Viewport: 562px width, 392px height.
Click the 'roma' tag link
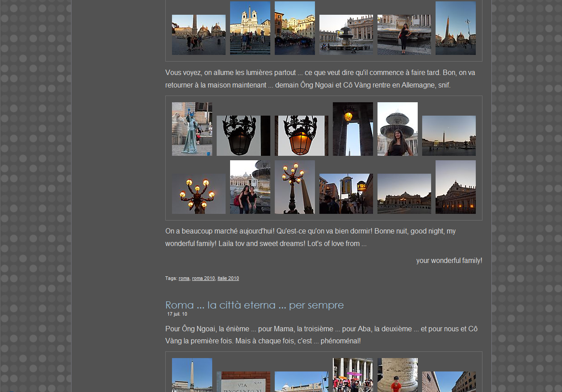pyautogui.click(x=184, y=279)
